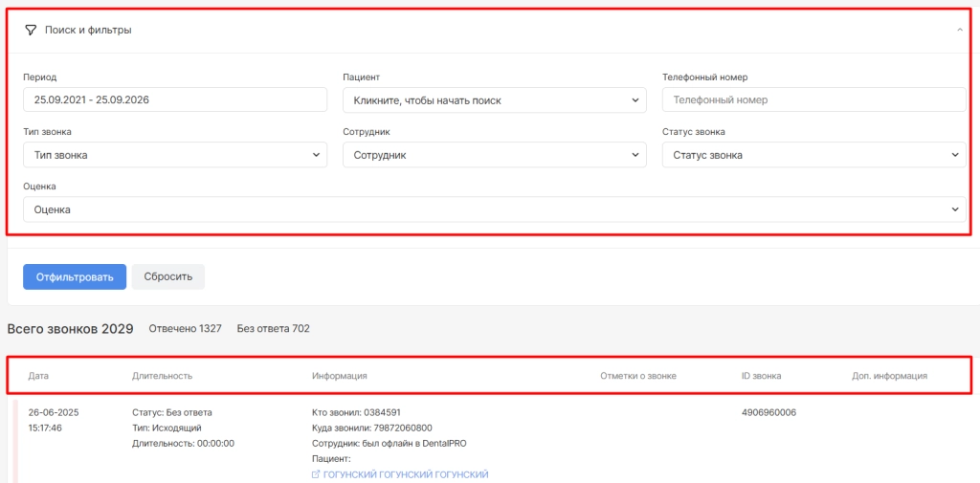Open the Статус звонка dropdown
The height and width of the screenshot is (483, 980).
[813, 155]
